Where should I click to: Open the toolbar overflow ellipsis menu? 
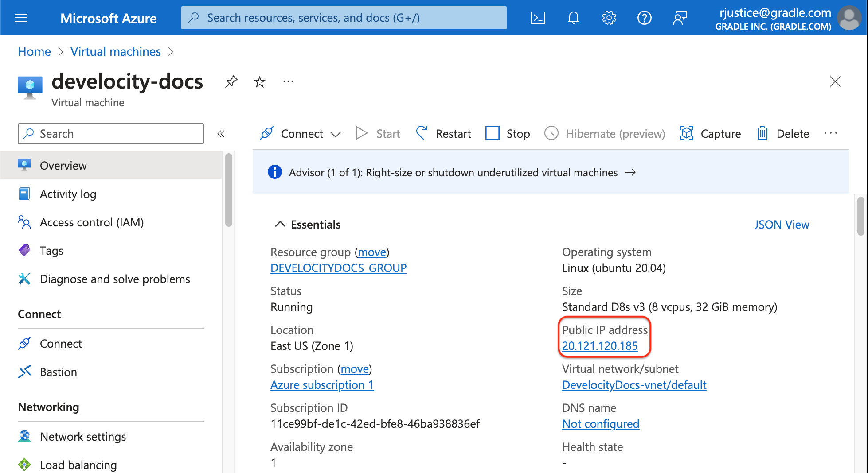831,133
